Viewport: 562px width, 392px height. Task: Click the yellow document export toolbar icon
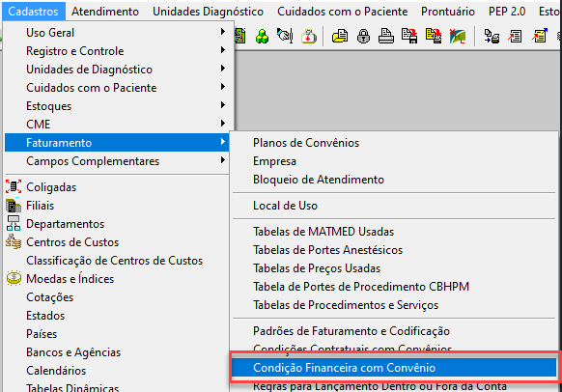pos(434,36)
